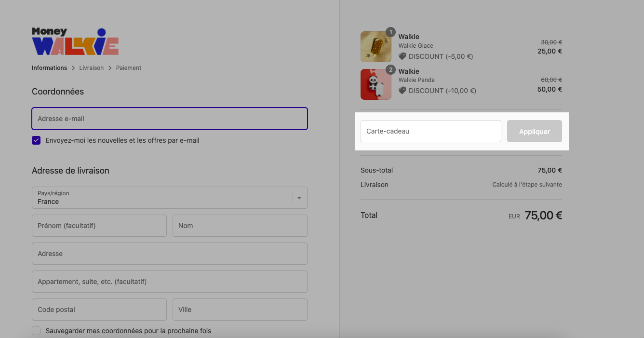Click chevron between Livraison and Paiement
Viewport: 644px width, 338px height.
tap(110, 68)
